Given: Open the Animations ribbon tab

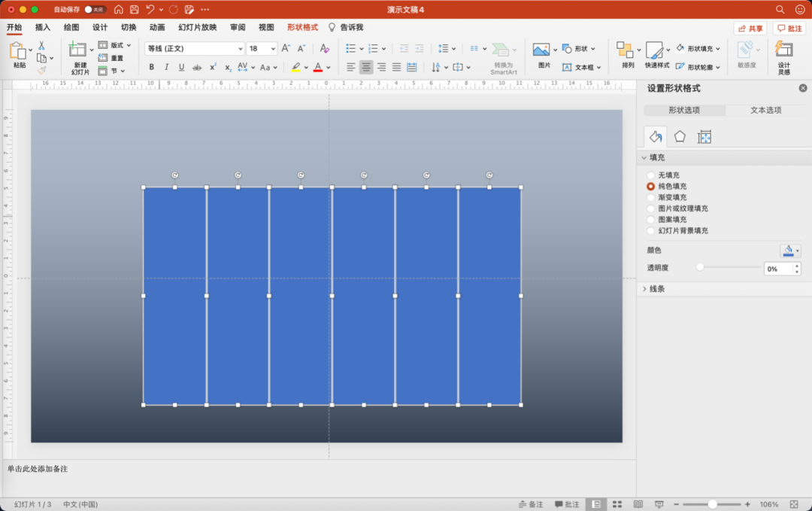Looking at the screenshot, I should point(157,27).
